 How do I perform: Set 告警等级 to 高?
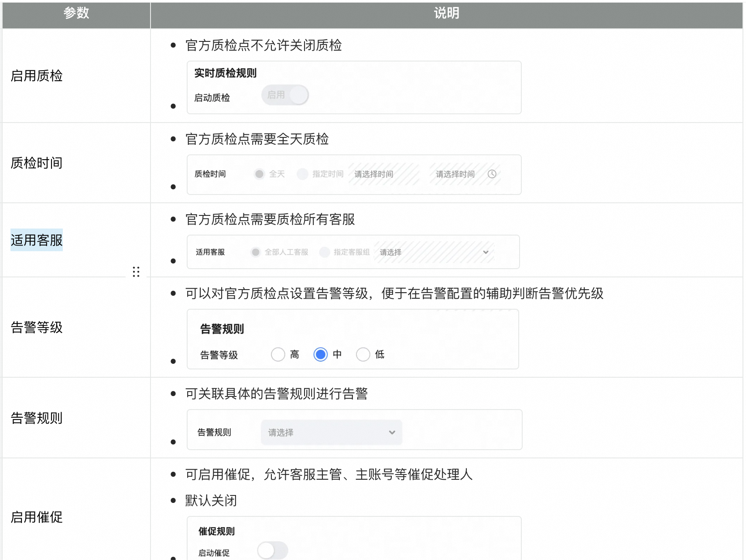click(x=278, y=354)
